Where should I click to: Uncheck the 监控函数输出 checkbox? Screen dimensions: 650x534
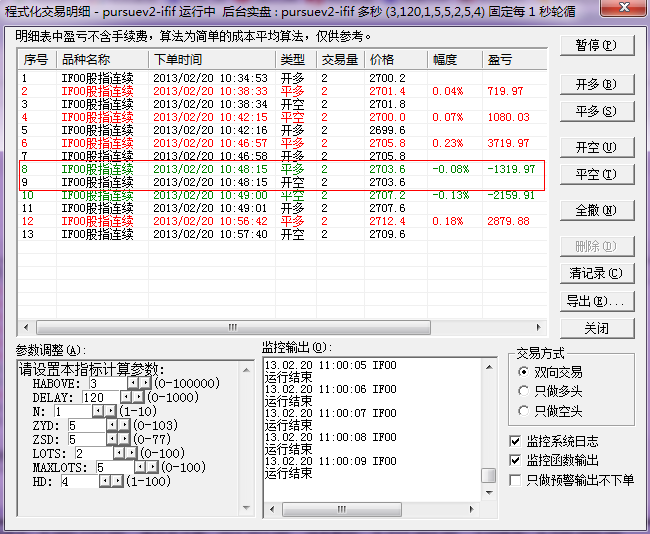click(x=515, y=460)
